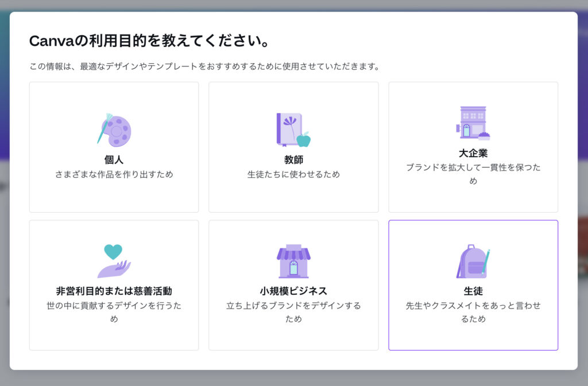Click text 生徒たちに使わせるため
This screenshot has height=386, width=588.
coord(293,174)
